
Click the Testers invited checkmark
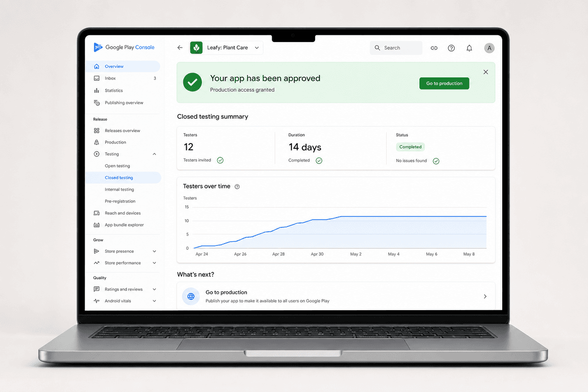(x=220, y=160)
